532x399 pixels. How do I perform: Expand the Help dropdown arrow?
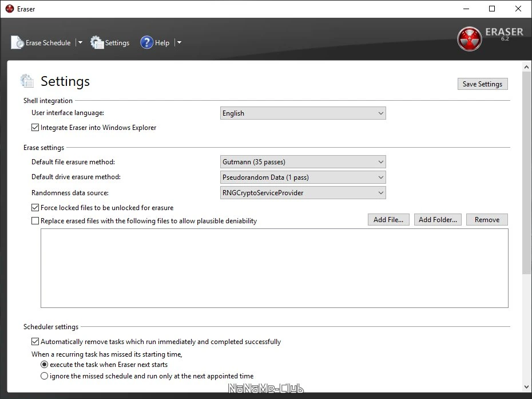click(x=179, y=42)
